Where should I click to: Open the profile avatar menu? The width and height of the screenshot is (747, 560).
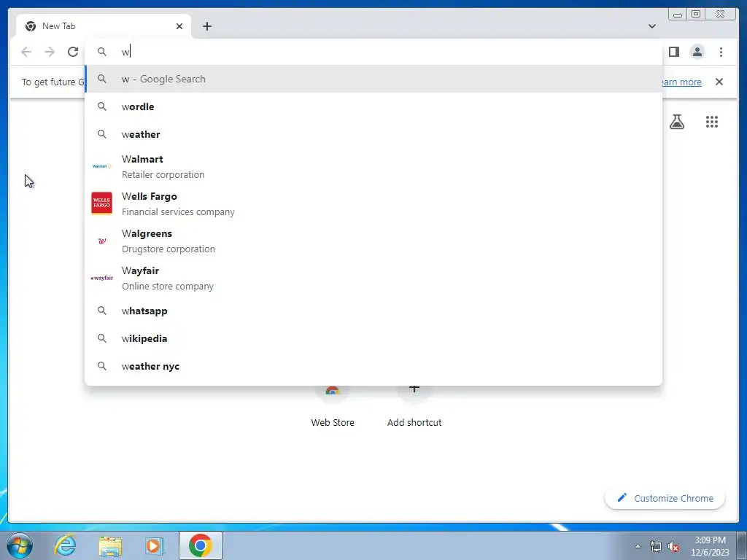(x=697, y=52)
